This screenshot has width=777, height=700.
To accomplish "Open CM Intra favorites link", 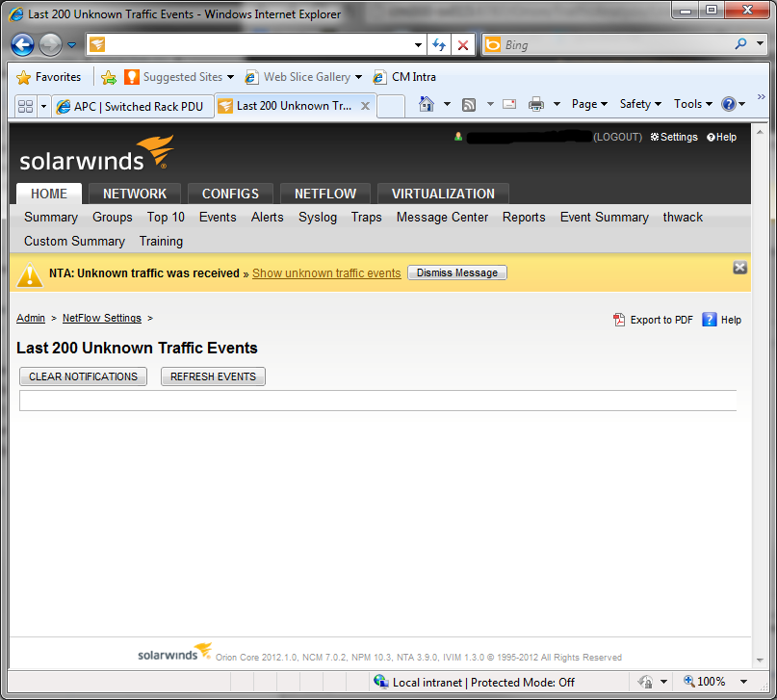I will click(x=404, y=77).
